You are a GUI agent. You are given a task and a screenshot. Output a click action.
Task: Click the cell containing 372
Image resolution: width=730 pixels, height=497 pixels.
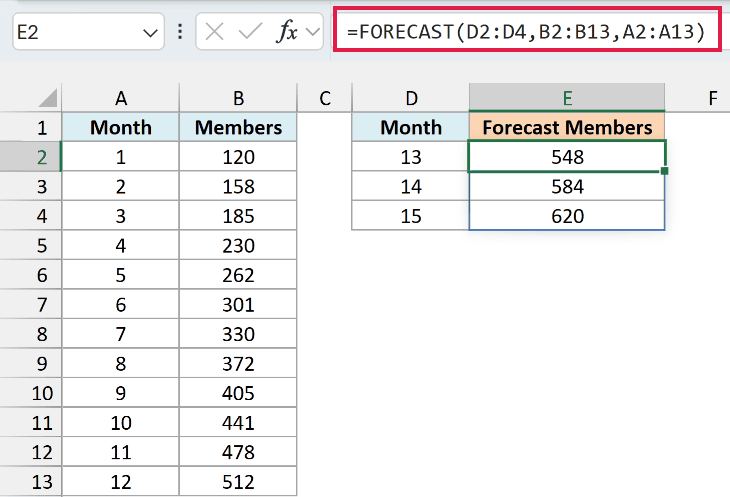238,363
